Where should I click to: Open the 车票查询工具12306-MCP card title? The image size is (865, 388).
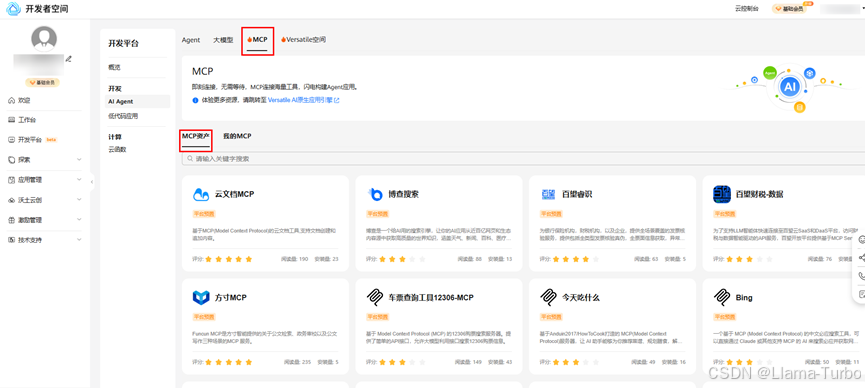tap(431, 297)
